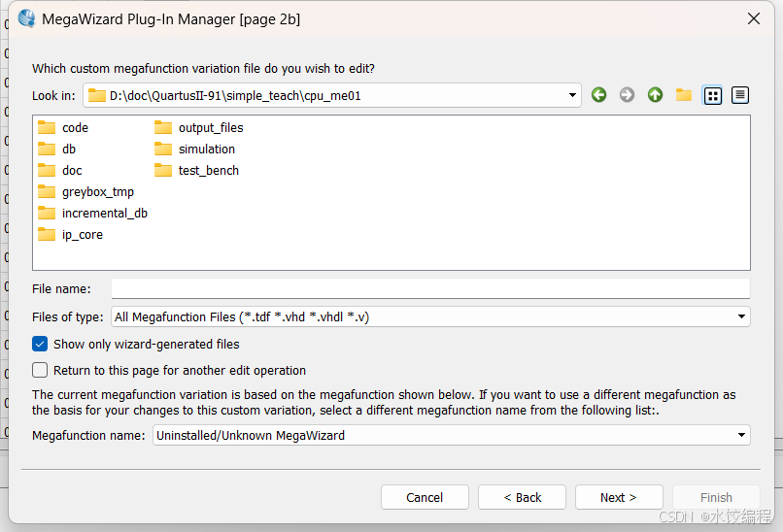Click the MegaWizard globe title icon
This screenshot has width=783, height=532.
pos(26,18)
